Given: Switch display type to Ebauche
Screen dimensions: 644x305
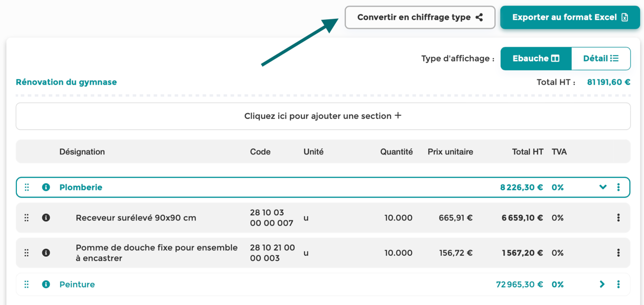Looking at the screenshot, I should [536, 59].
